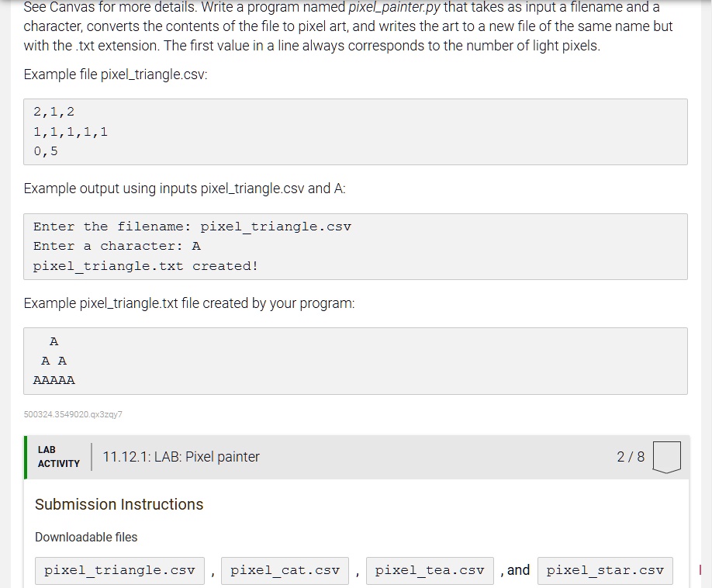Select the pixel_triangle.txt art preview block
The height and width of the screenshot is (588, 712).
point(354,360)
